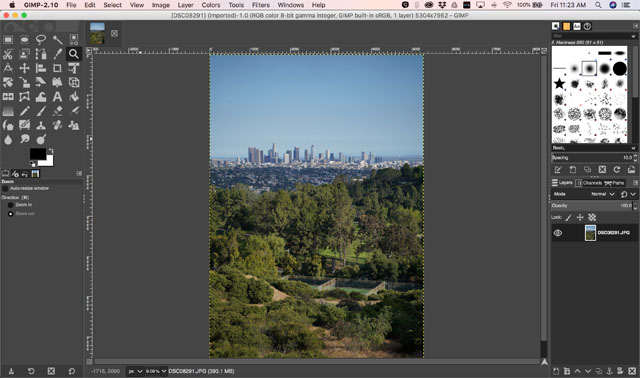Select the Paths tool

(x=41, y=54)
